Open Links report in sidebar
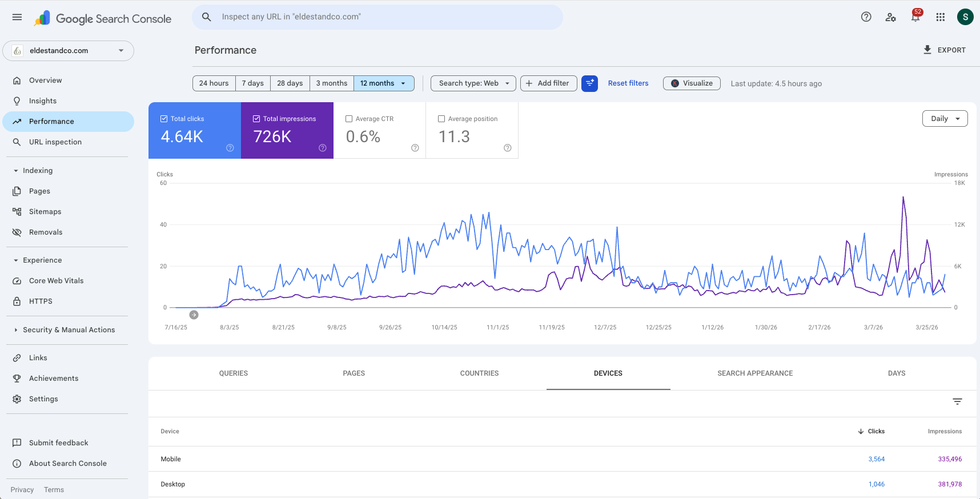The image size is (980, 499). coord(68,358)
